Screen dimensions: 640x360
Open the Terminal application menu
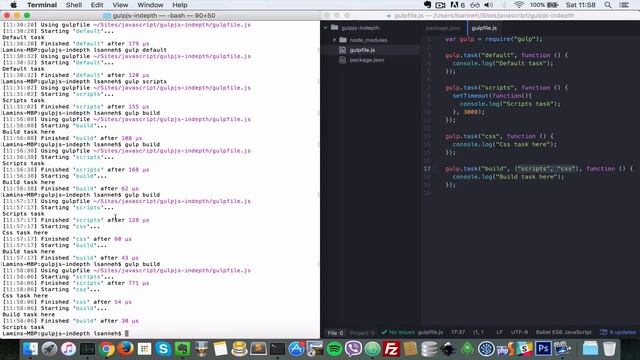pos(42,5)
